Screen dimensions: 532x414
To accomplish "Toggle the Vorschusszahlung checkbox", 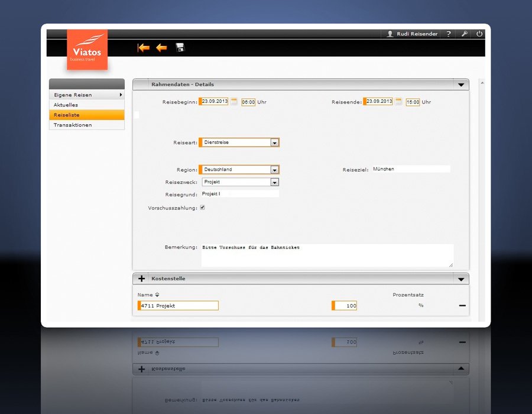I will coord(203,208).
